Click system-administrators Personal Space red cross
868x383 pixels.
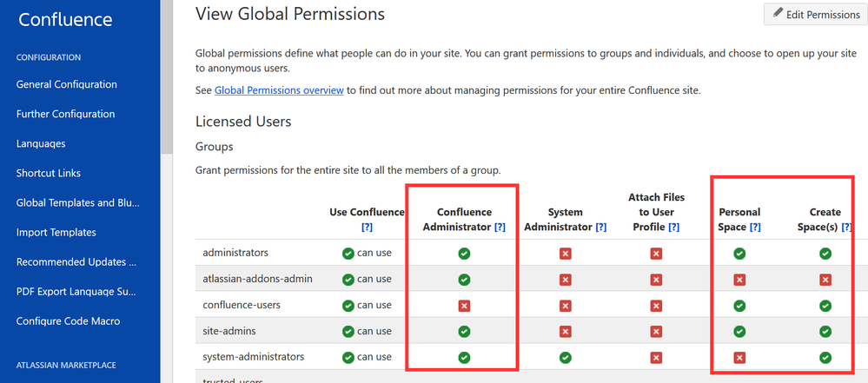pyautogui.click(x=739, y=358)
